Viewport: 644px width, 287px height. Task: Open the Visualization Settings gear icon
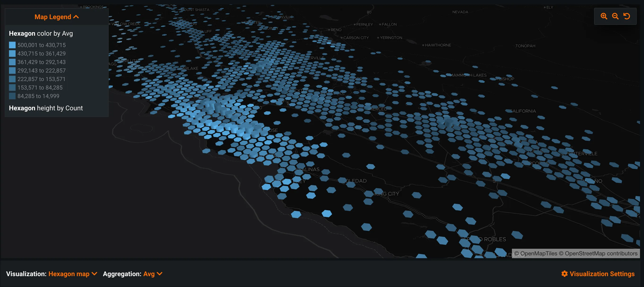click(564, 274)
